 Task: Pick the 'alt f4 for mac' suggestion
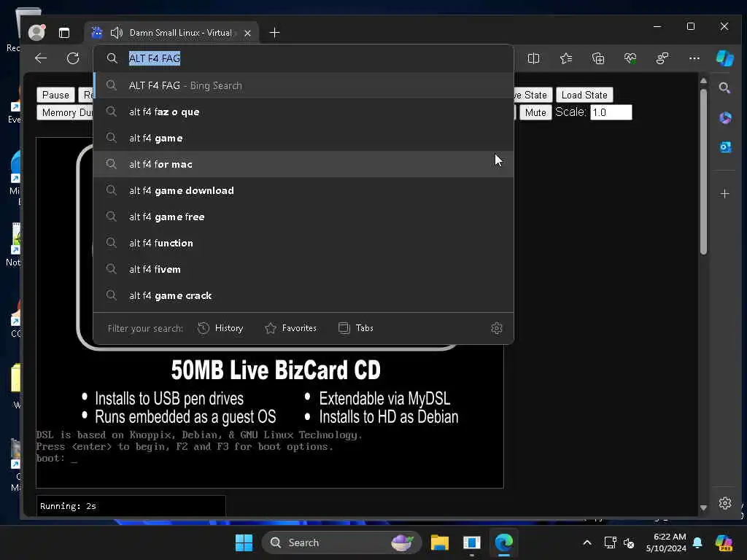[303, 164]
